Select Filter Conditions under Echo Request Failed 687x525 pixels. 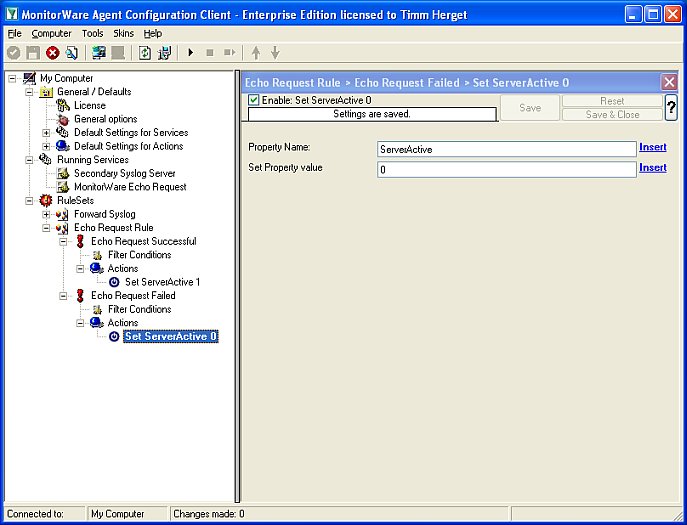coord(139,309)
